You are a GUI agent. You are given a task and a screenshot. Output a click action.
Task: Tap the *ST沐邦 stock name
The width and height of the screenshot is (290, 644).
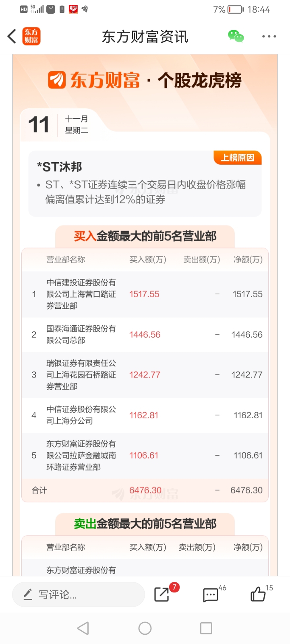60,167
